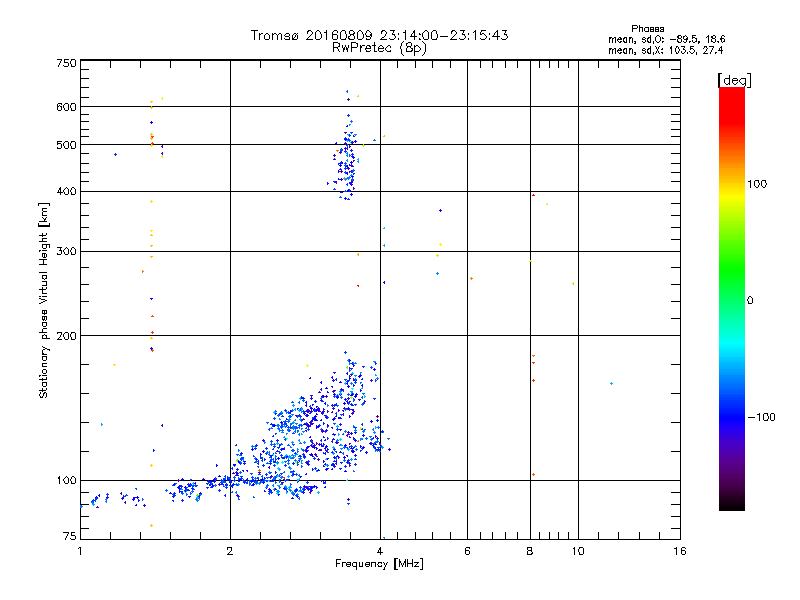
Task: Click the 'Phases' heading text
Action: coord(647,29)
